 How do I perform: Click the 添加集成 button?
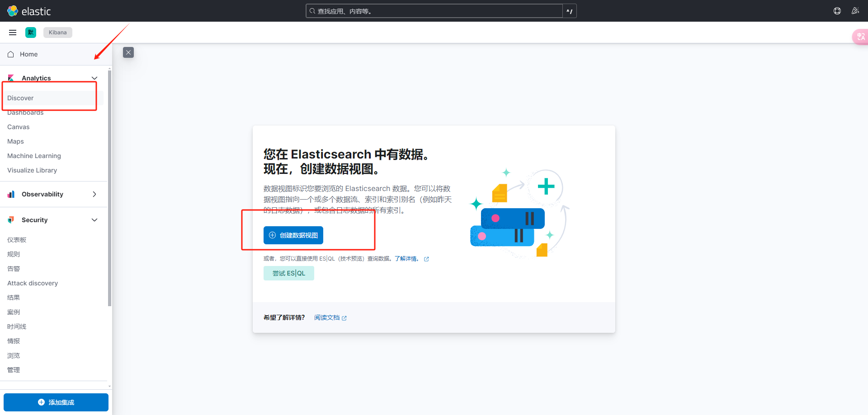56,402
